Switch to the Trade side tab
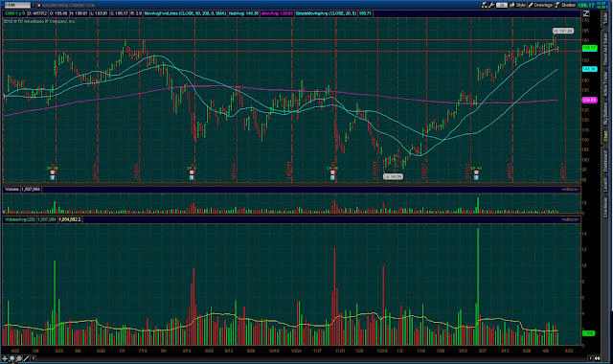The height and width of the screenshot is (364, 613). pyautogui.click(x=605, y=18)
